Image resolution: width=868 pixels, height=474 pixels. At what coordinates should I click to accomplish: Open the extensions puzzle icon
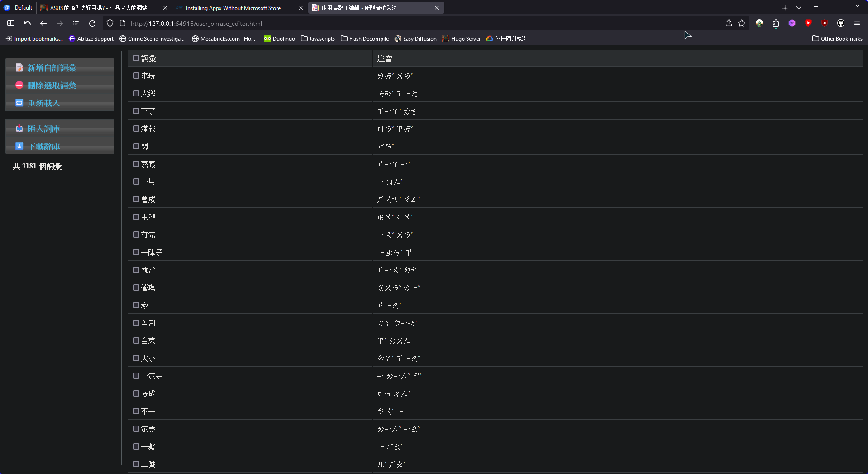click(x=776, y=24)
